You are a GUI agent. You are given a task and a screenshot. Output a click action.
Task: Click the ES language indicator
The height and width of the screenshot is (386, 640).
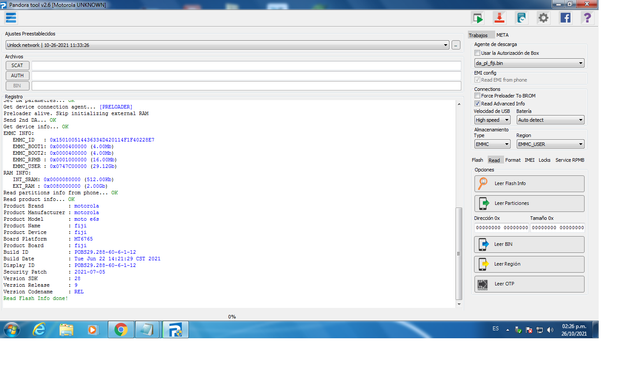(496, 329)
